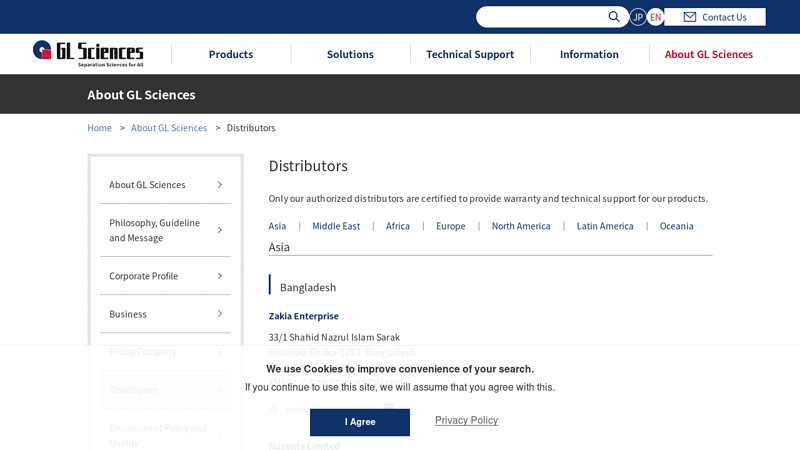Jump to North America region

point(521,226)
